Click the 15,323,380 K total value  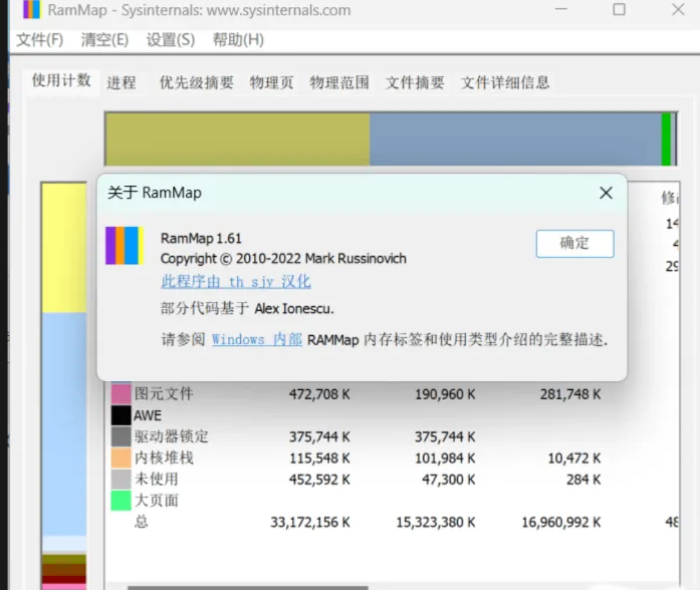pyautogui.click(x=436, y=522)
